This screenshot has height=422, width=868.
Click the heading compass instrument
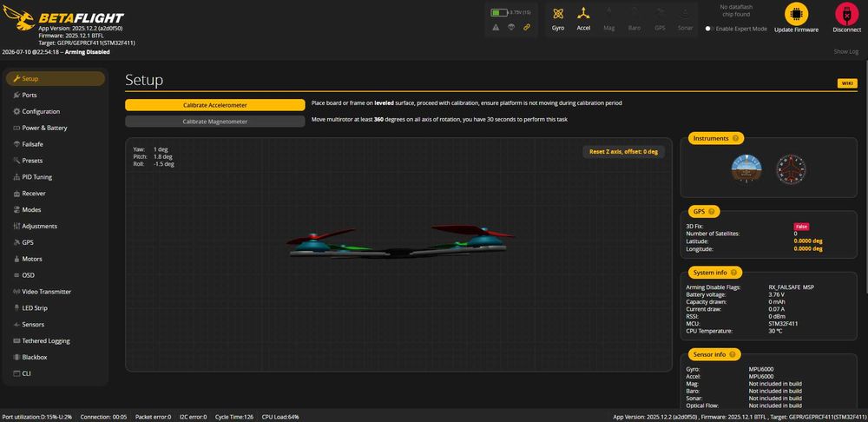point(791,169)
